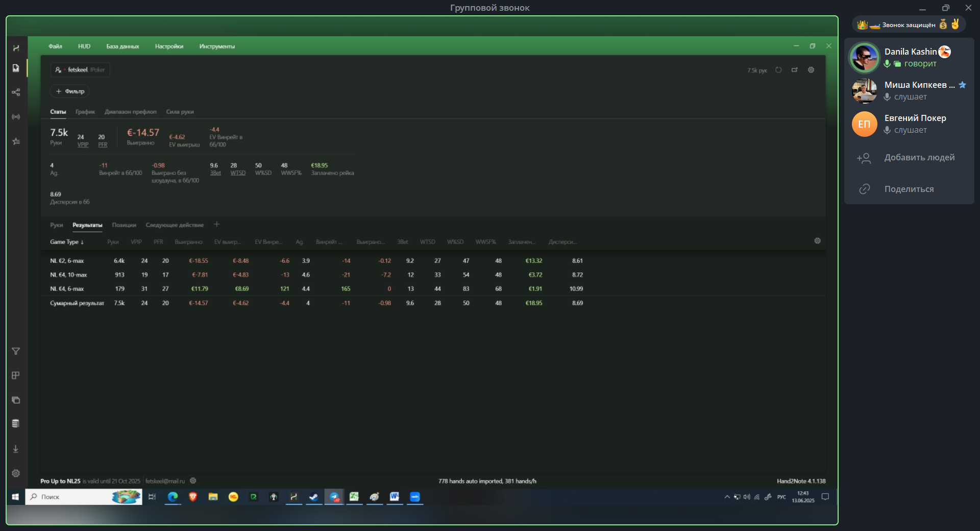Click the Hand2Note icon in Windows taskbar
The image size is (980, 531).
(x=293, y=497)
